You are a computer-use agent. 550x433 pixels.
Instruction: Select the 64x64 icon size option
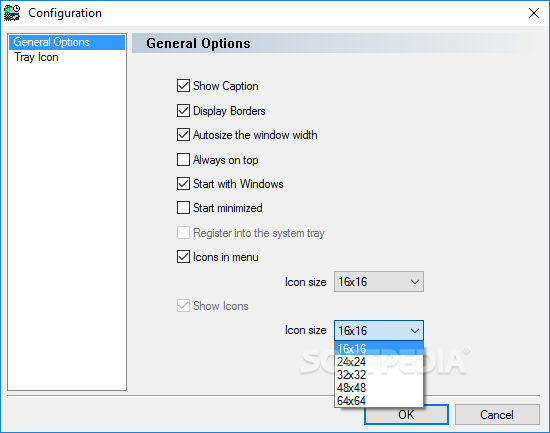tap(379, 401)
